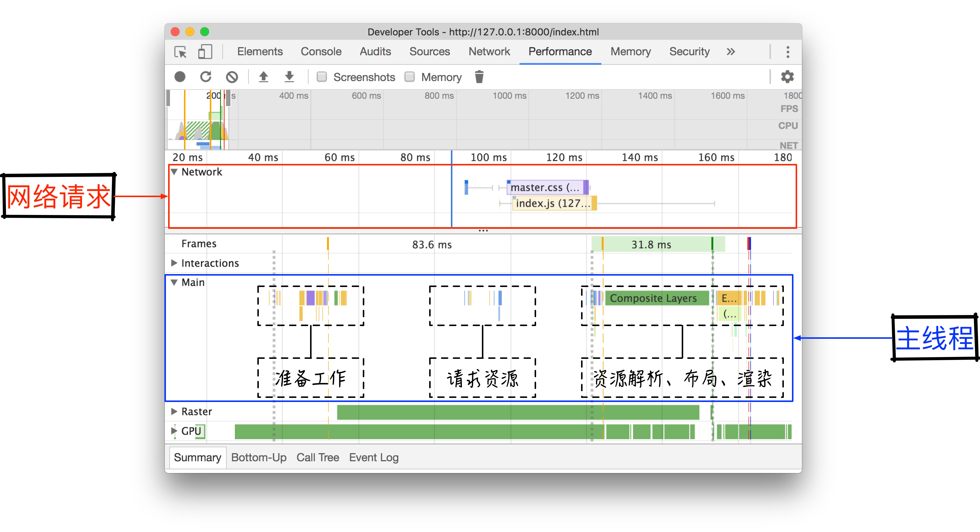
Task: Click the purple block in Main track
Action: click(x=310, y=298)
